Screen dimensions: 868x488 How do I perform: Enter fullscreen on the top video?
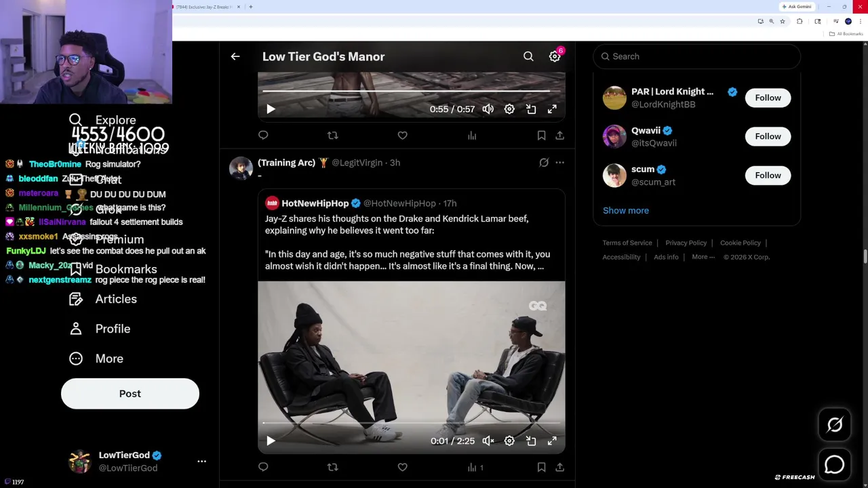pyautogui.click(x=552, y=109)
